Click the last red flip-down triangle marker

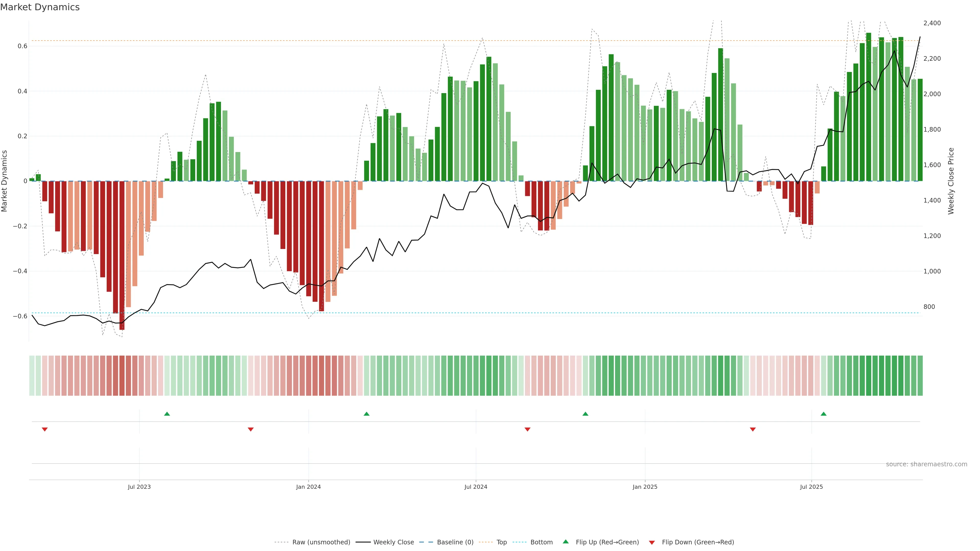coord(753,429)
